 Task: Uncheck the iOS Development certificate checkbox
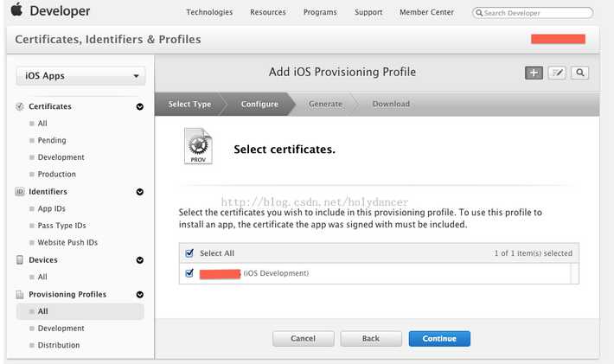189,273
